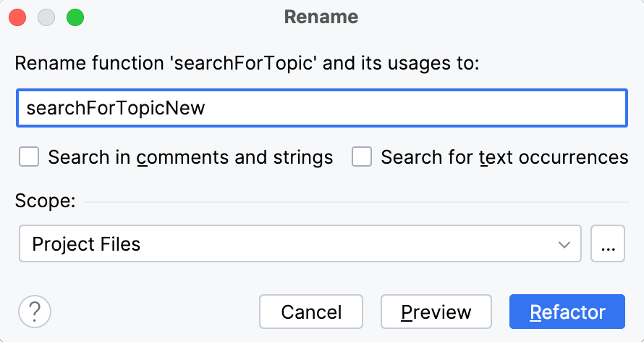This screenshot has height=342, width=644.
Task: Click the 'Search in comments and strings' label
Action: click(190, 157)
